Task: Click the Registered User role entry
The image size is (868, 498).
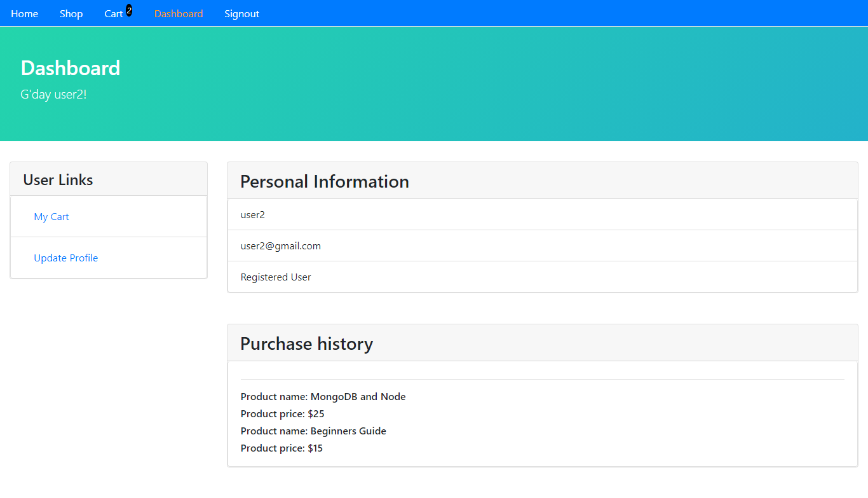Action: 276,277
